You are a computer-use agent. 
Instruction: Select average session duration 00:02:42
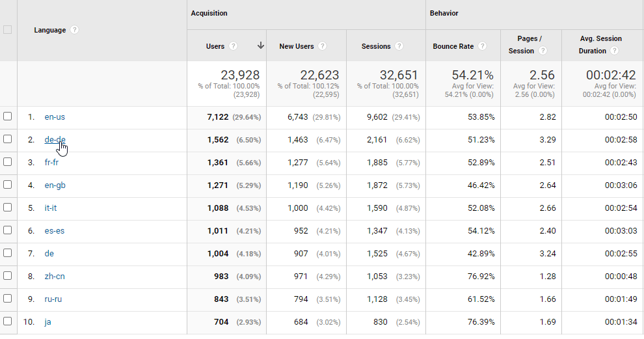coord(611,75)
